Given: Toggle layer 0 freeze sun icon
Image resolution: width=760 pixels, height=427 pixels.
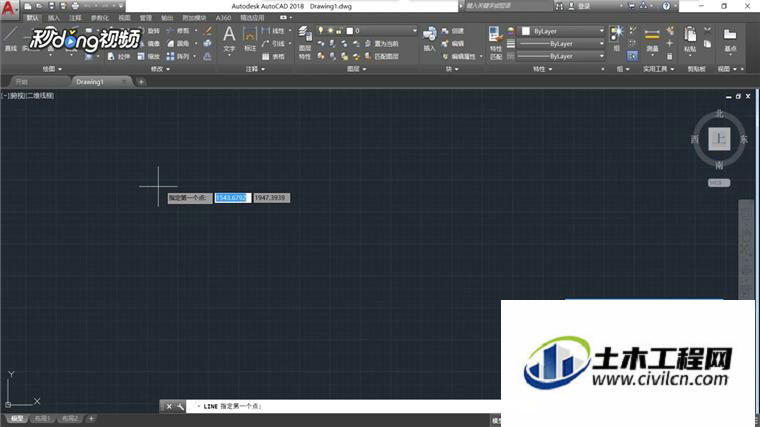Looking at the screenshot, I should (x=330, y=31).
